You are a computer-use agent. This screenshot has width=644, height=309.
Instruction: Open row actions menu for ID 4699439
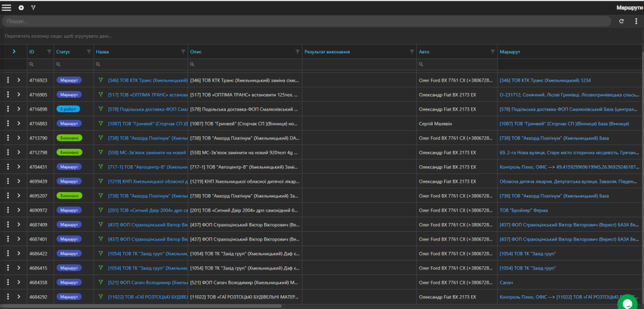pyautogui.click(x=8, y=182)
